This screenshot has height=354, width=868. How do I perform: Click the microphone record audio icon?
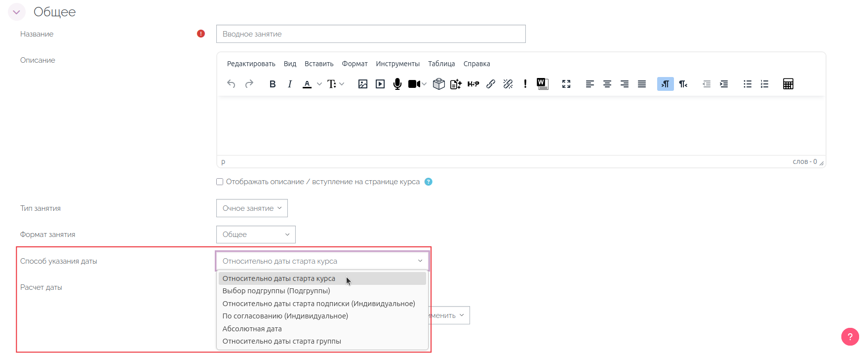point(397,84)
